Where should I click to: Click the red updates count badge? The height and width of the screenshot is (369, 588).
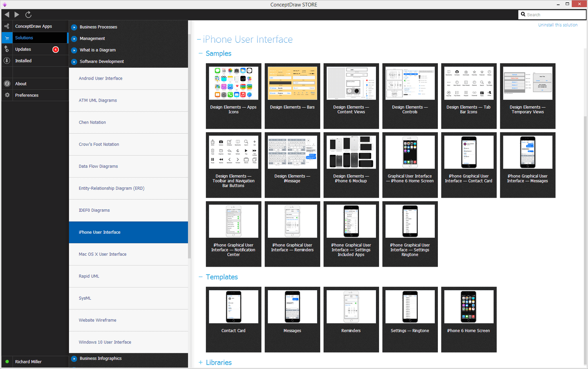(56, 49)
